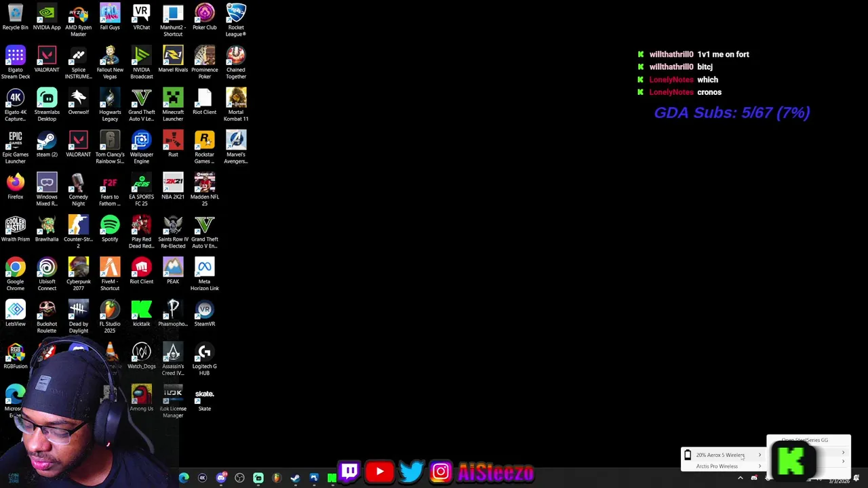The image size is (868, 488).
Task: Open Dead by Daylight shortcut
Action: click(78, 317)
